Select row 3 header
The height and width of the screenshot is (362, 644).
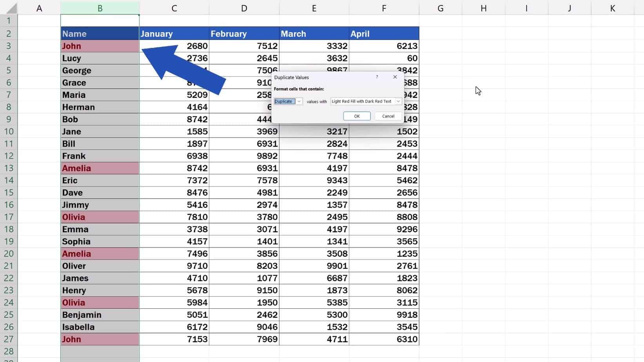coord(9,46)
